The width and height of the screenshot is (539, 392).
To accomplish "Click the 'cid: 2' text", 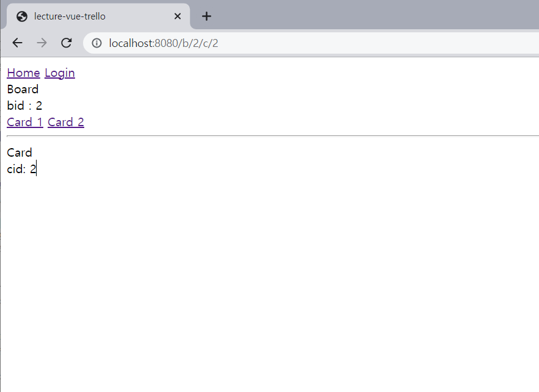I will (x=21, y=169).
